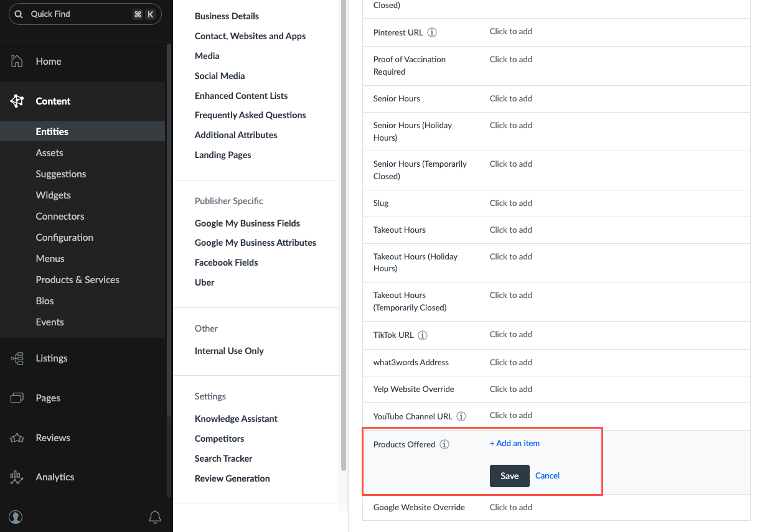The image size is (770, 532).
Task: Save the Products Offered field
Action: (509, 476)
